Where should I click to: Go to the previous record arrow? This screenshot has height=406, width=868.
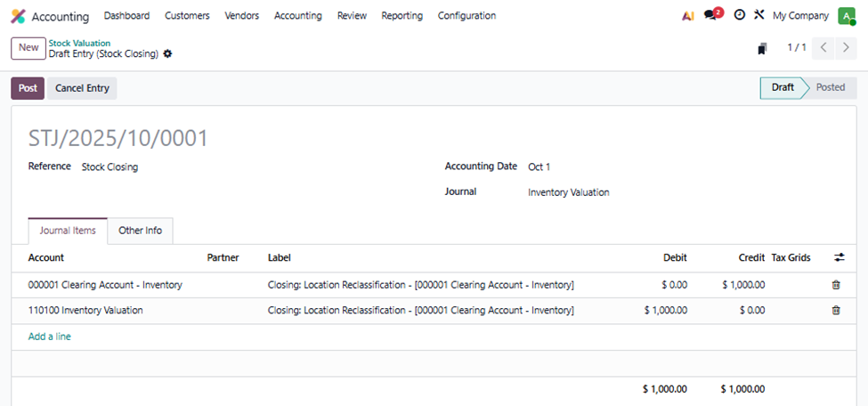[x=823, y=48]
